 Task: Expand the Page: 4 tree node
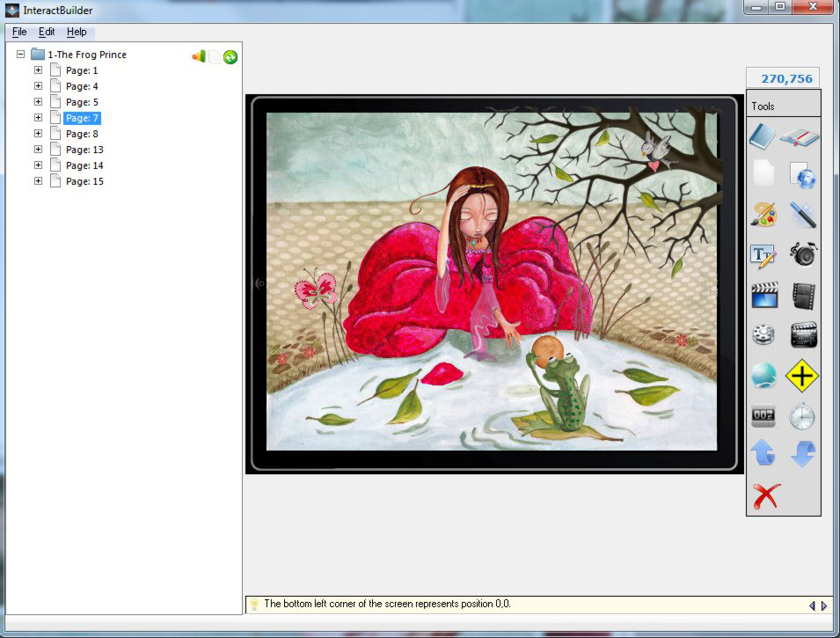pyautogui.click(x=38, y=85)
